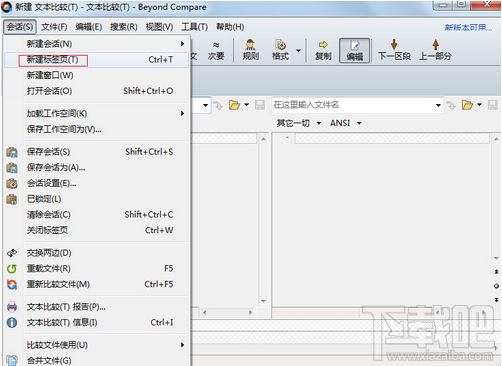The height and width of the screenshot is (366, 502).
Task: Click right pane open-folder icon
Action: click(x=467, y=105)
